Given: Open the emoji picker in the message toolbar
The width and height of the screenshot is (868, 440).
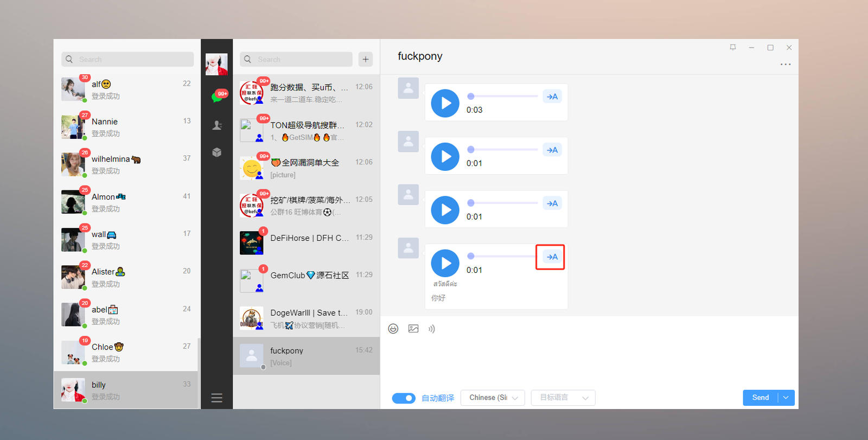Looking at the screenshot, I should coord(393,329).
